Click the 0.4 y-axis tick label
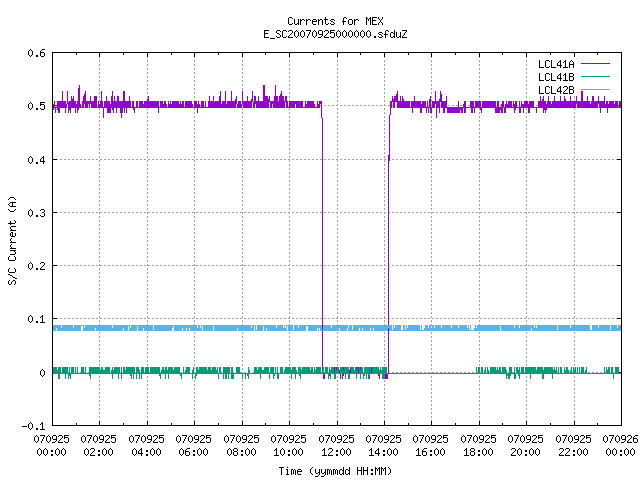640x480 pixels. [x=36, y=160]
